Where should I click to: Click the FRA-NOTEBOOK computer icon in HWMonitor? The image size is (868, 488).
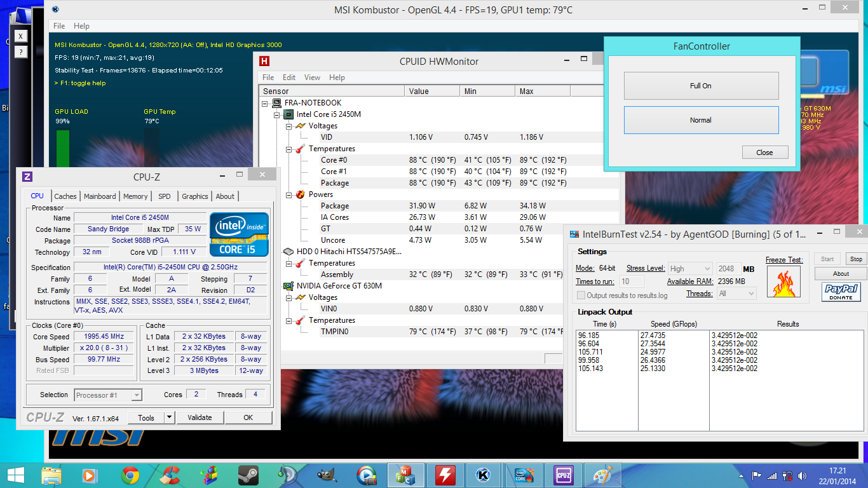coord(276,103)
